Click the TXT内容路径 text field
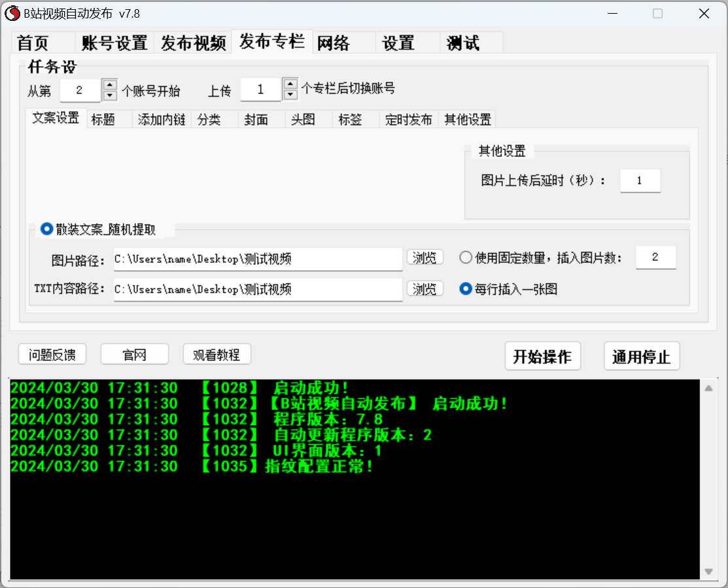The image size is (728, 588). click(258, 290)
